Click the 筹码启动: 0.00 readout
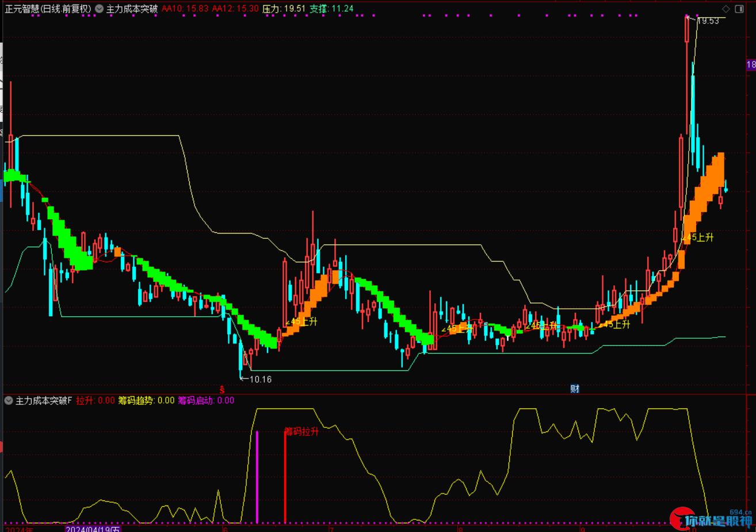The image size is (756, 532). [x=206, y=400]
